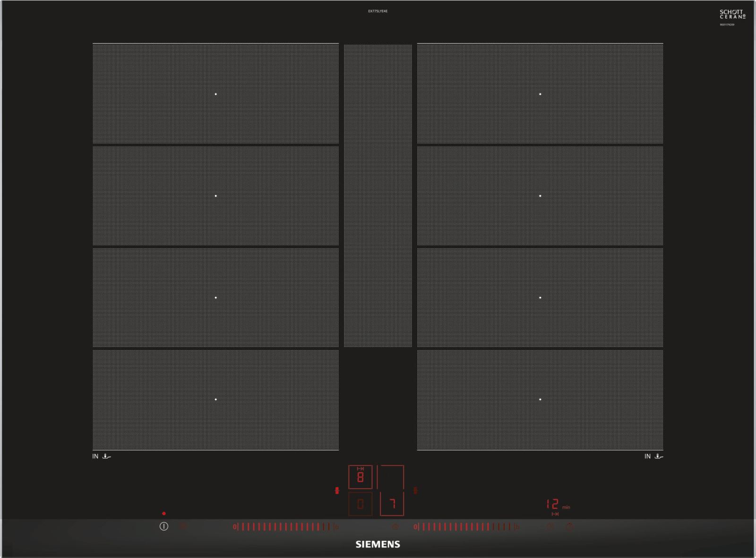
Task: Tap the left flex zone link icon
Action: coord(337,490)
